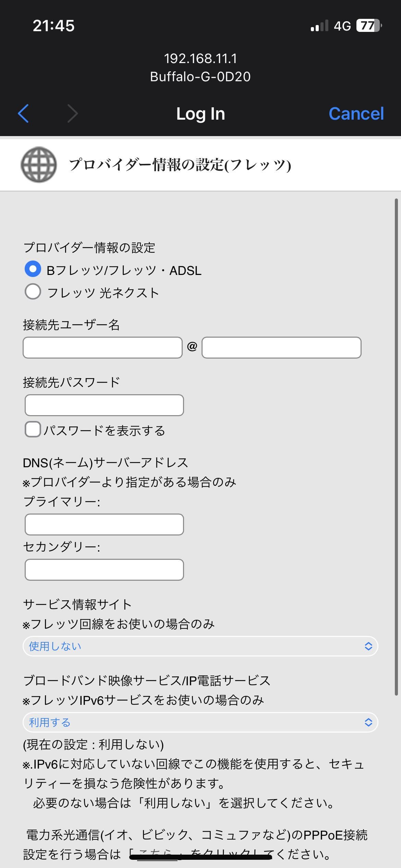Viewport: 401px width, 868px height.
Task: Tap the forward arrow navigation icon
Action: (73, 113)
